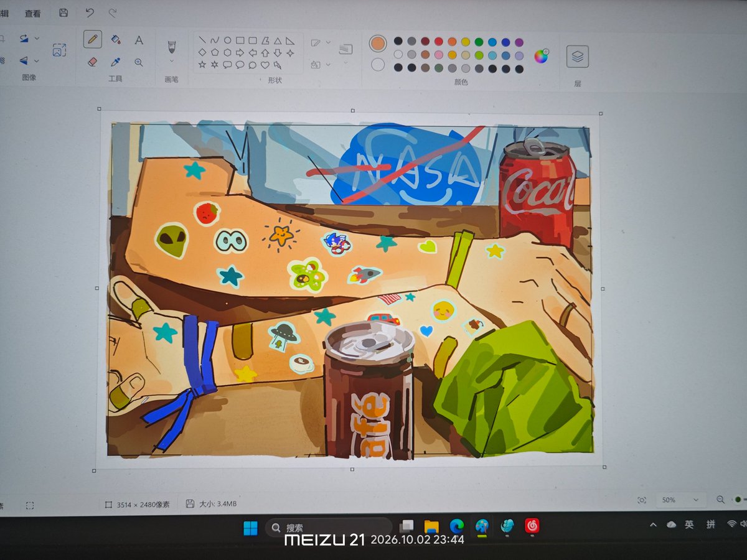Viewport: 747px width, 560px height.
Task: Toggle the 英 input language indicator
Action: click(x=689, y=525)
